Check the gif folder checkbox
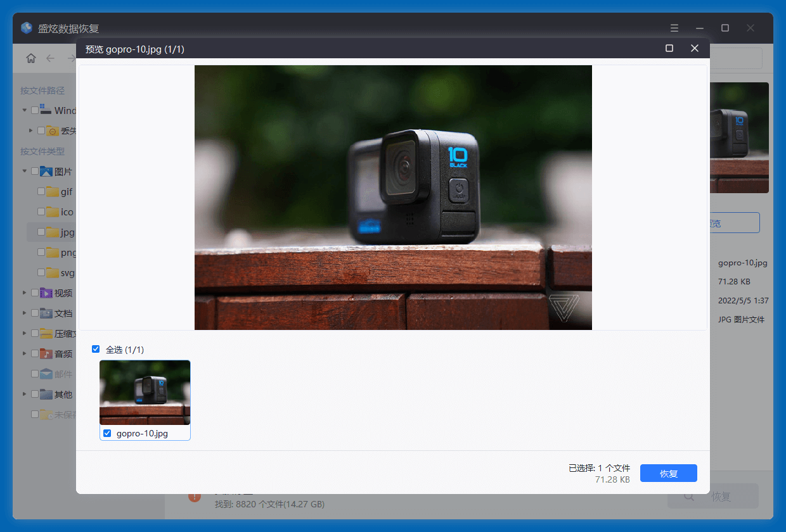This screenshot has width=786, height=532. pyautogui.click(x=41, y=192)
